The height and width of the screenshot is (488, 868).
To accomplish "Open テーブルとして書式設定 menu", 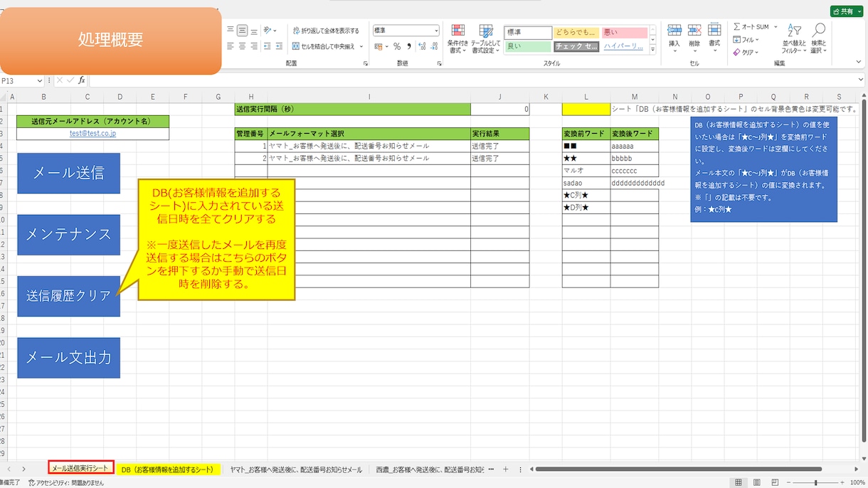I will pyautogui.click(x=486, y=39).
